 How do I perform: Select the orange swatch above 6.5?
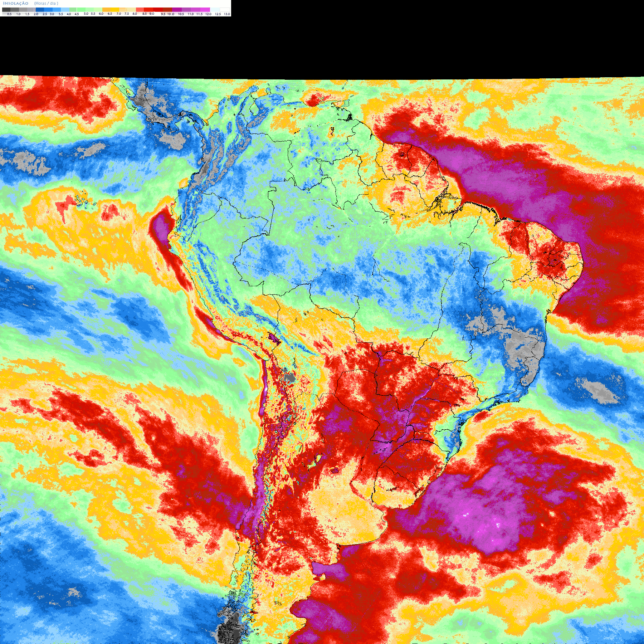(106, 10)
